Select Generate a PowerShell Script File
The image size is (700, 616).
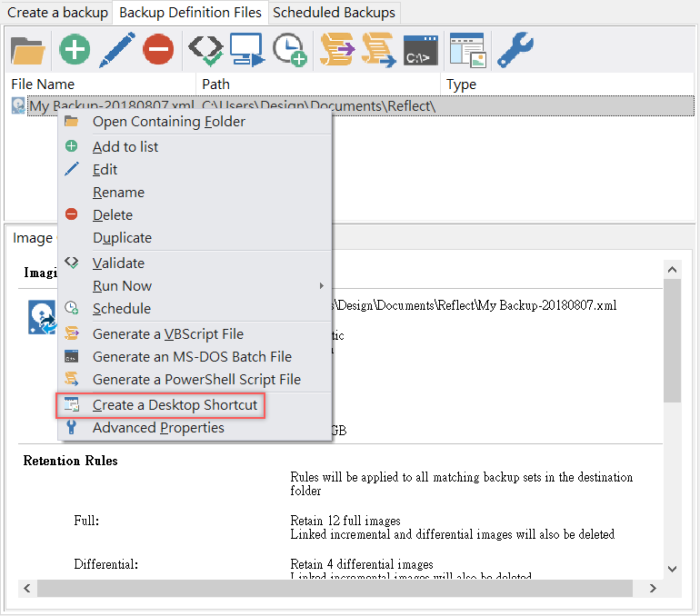tap(195, 380)
